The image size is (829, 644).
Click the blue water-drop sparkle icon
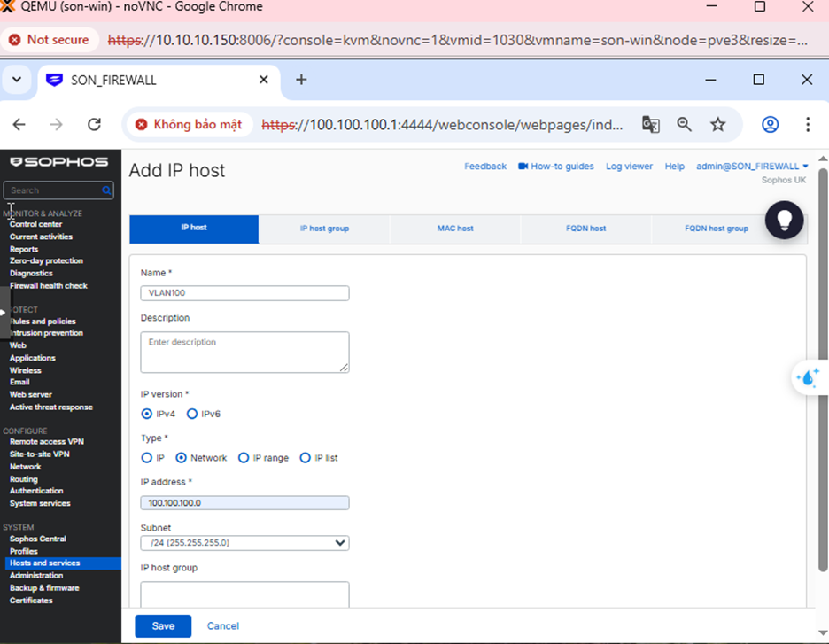tap(808, 378)
